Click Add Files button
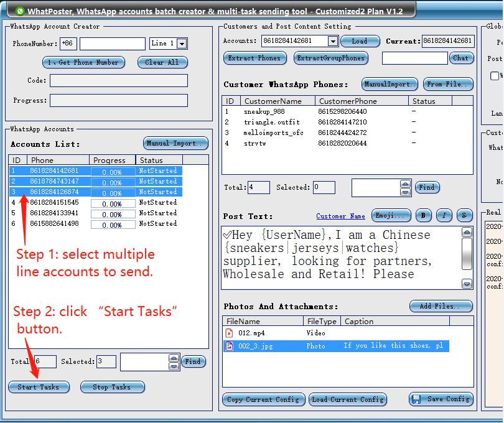504x423 pixels. (441, 306)
